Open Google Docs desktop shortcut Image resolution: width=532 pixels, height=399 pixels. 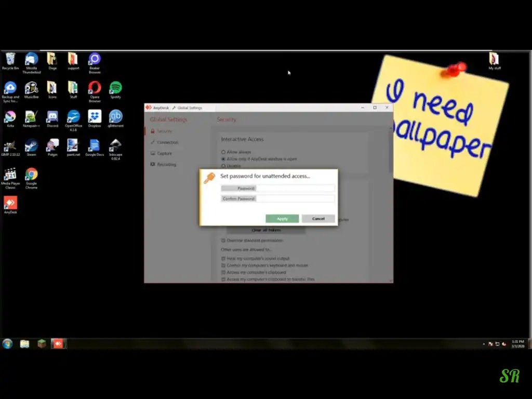[x=95, y=148]
